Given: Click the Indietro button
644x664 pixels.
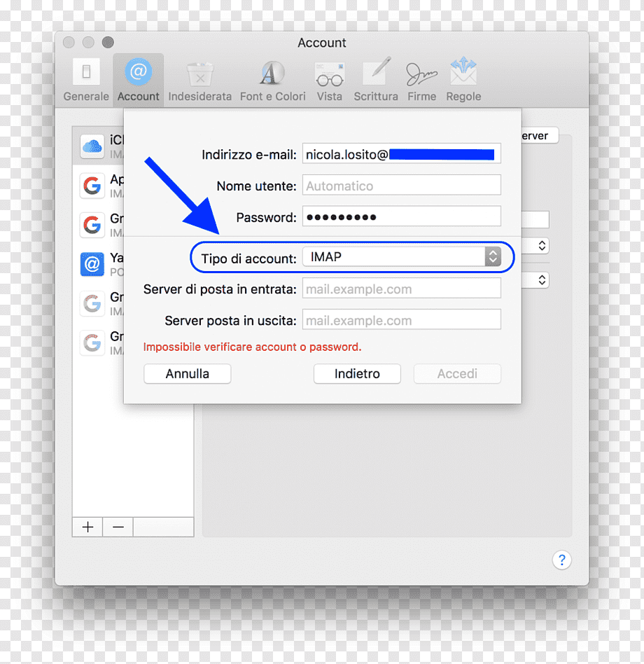Looking at the screenshot, I should pos(357,374).
